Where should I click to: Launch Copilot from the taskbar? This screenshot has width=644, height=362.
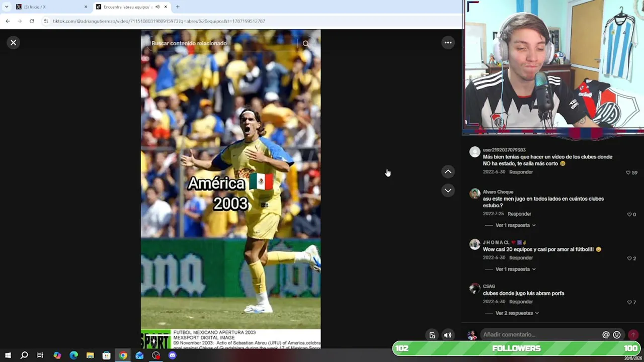point(57,355)
